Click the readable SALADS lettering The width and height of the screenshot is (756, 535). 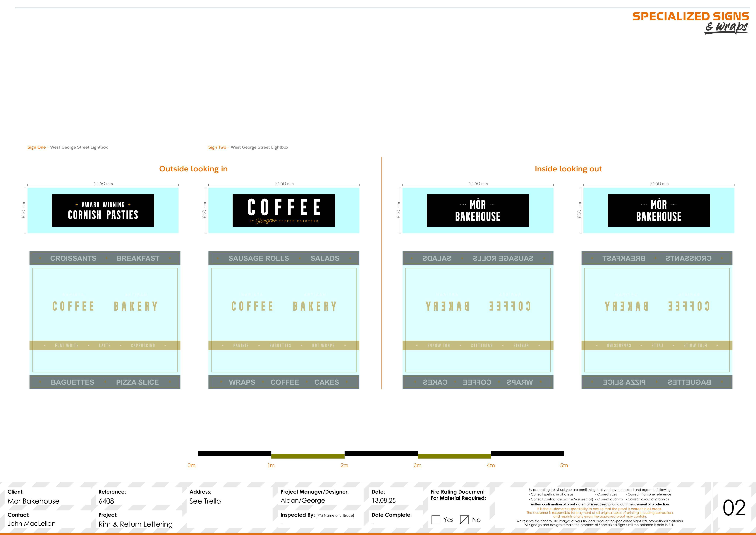point(325,258)
